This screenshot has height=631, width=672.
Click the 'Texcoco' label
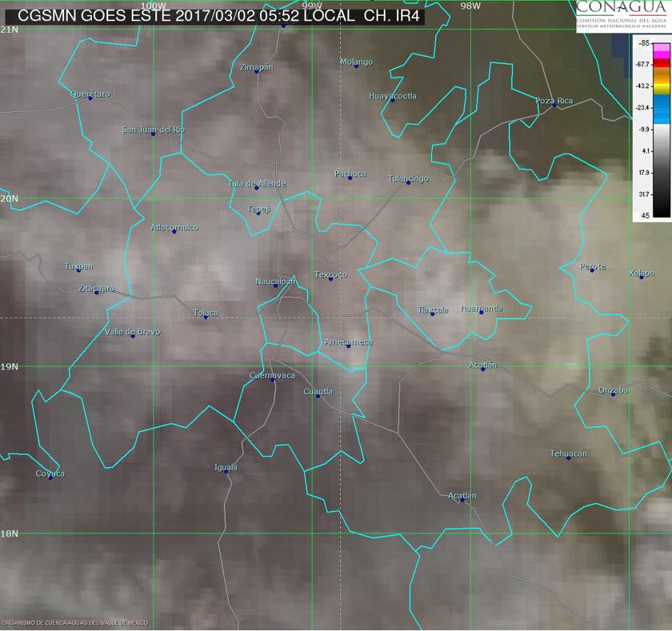[330, 274]
